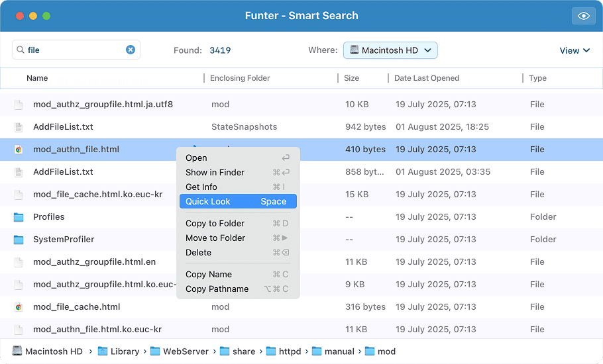The width and height of the screenshot is (603, 364).
Task: Select the mod_authz_groupfile.html.ja.utf8 file name
Action: [103, 105]
